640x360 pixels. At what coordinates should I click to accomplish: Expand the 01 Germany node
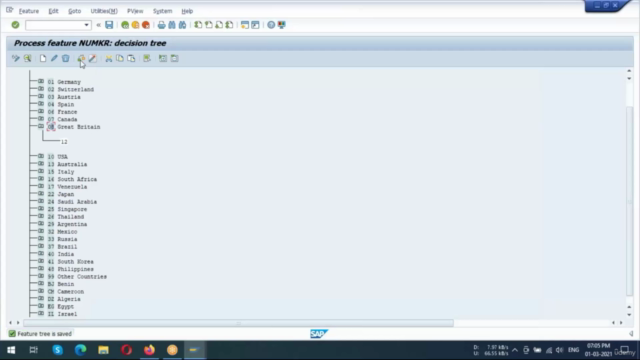pos(41,82)
